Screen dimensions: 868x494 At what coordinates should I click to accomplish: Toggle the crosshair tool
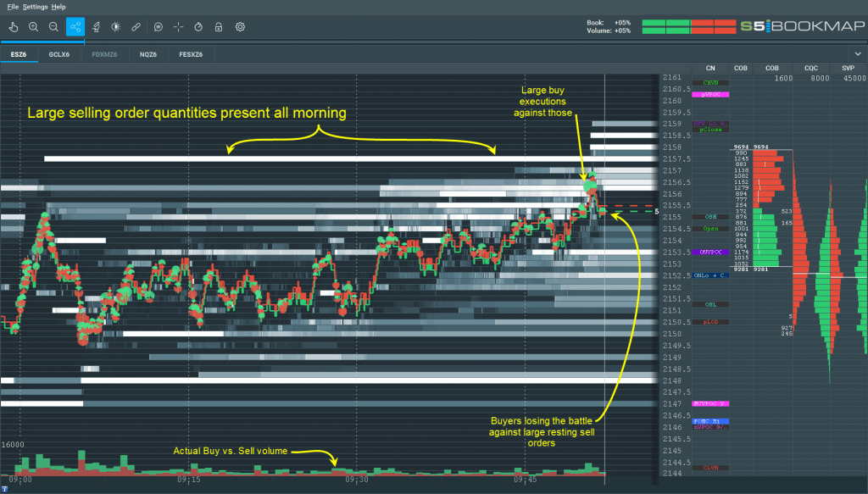coord(177,26)
